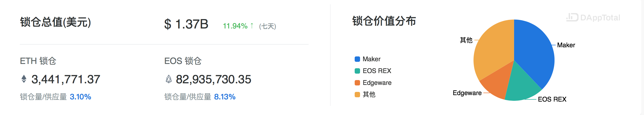This screenshot has height=115, width=644.
Task: Click the 82,935,730.35 EOS locked amount
Action: 214,79
